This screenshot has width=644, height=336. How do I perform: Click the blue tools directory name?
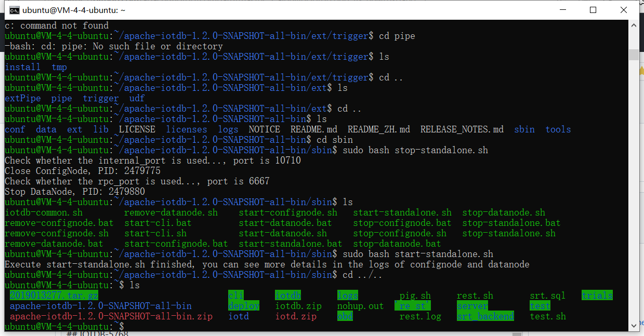(558, 129)
